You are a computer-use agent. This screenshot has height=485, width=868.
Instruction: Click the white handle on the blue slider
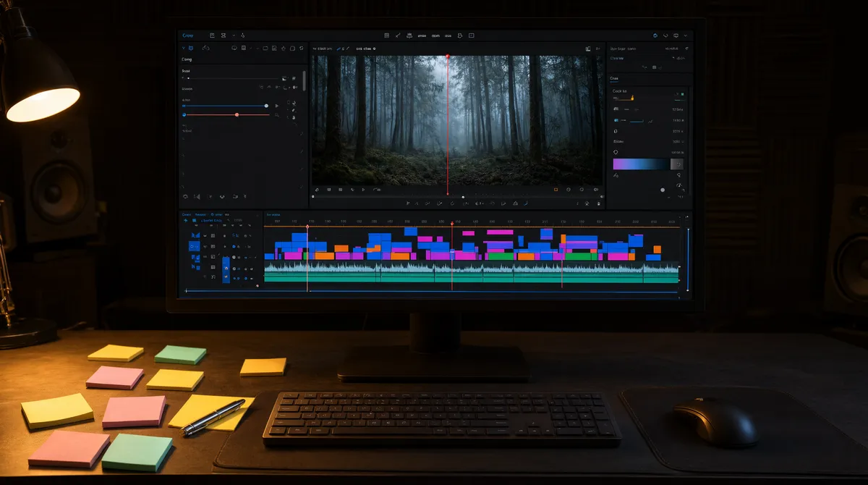pos(266,106)
